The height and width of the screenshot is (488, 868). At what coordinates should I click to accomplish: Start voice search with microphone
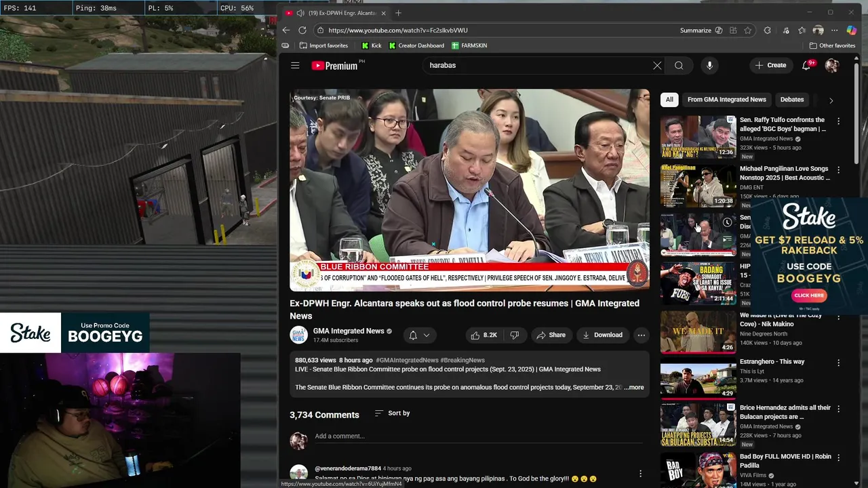pyautogui.click(x=709, y=65)
